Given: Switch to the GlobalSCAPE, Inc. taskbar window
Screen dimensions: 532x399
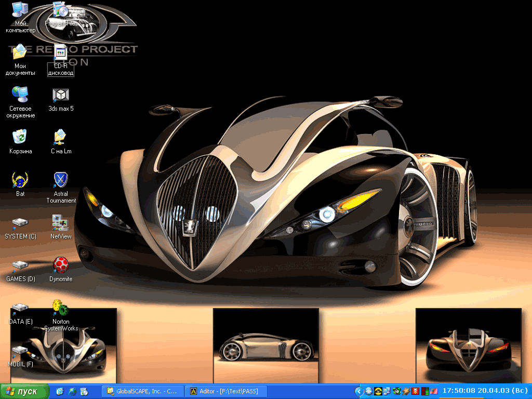Looking at the screenshot, I should [x=143, y=392].
